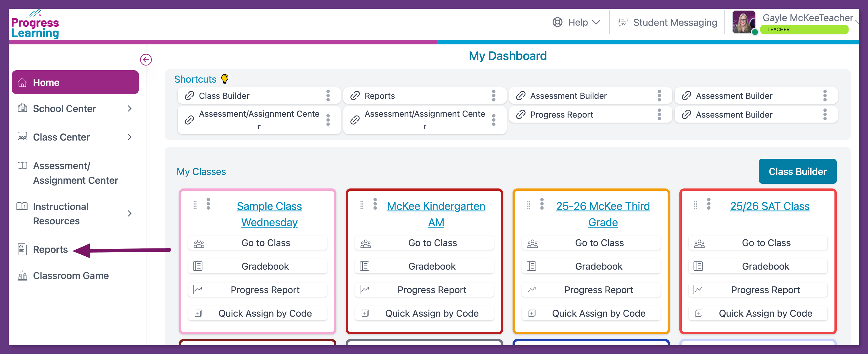Expand the Class Center sidebar section

[x=129, y=137]
